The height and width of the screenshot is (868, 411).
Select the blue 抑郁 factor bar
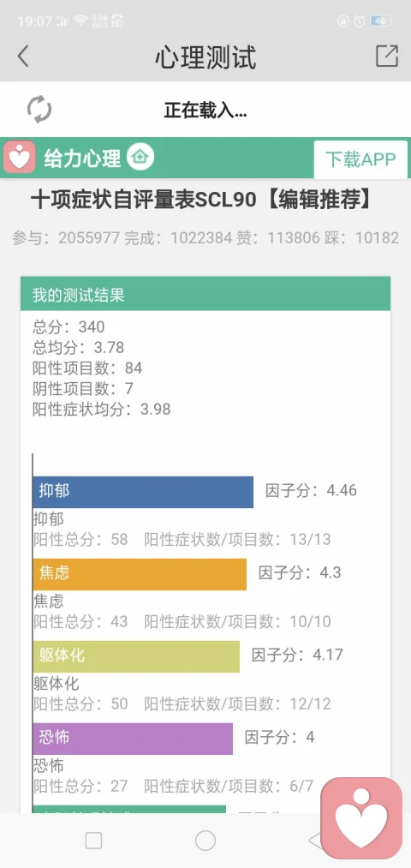143,492
